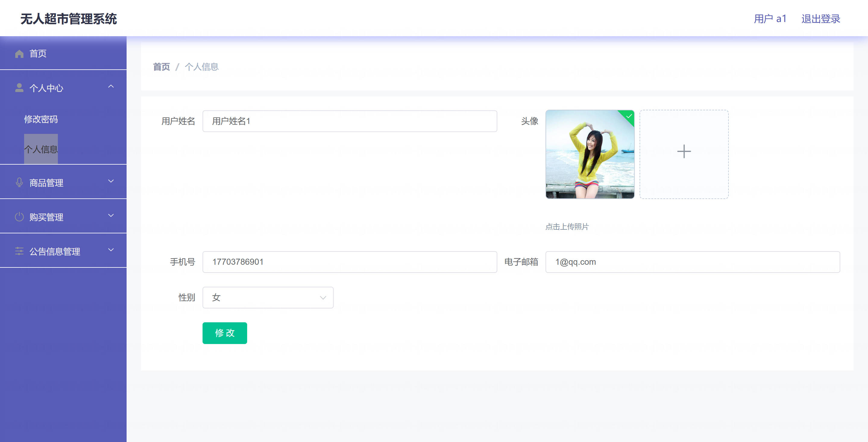This screenshot has width=868, height=442.
Task: Open the 性别 gender dropdown
Action: (x=268, y=297)
